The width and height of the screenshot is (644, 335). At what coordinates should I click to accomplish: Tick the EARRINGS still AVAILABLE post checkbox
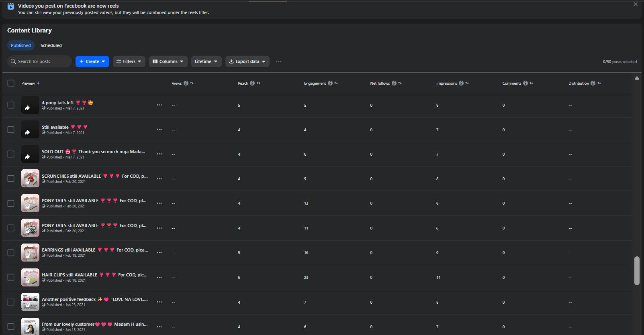pos(11,253)
